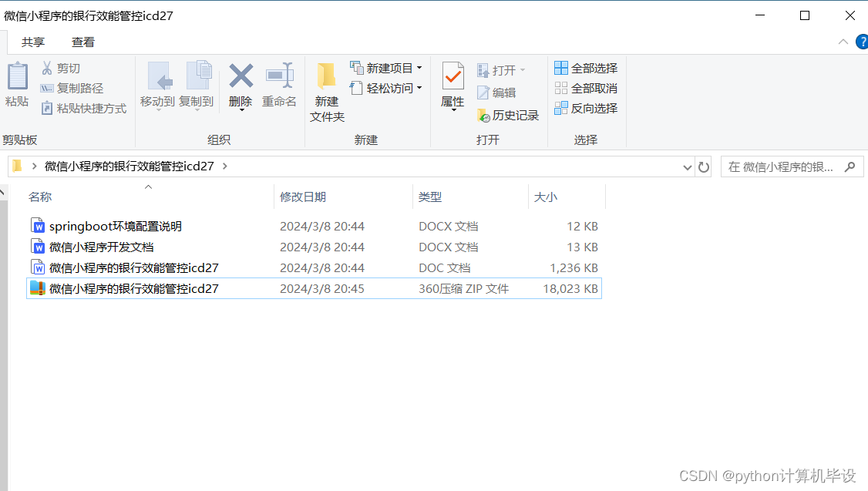This screenshot has height=491, width=868.
Task: Click Paste shortcut (粘贴快捷方式)
Action: click(x=84, y=108)
